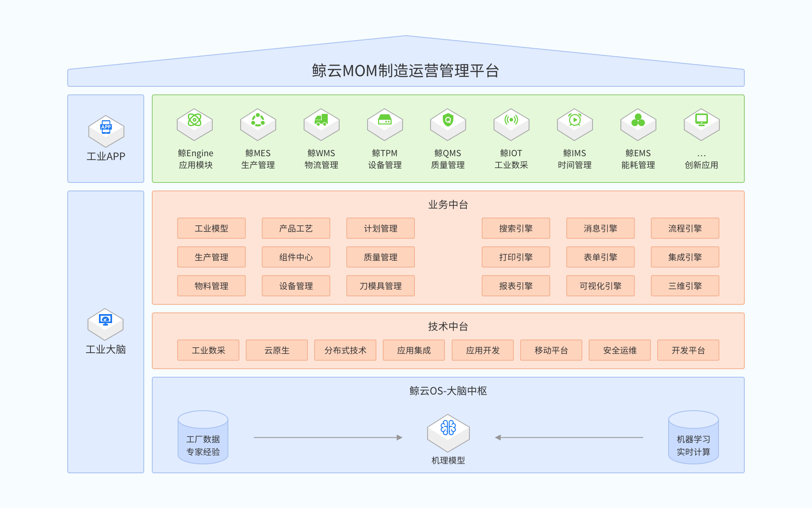Open the 鲸WMS truck icon
This screenshot has height=508, width=812.
pos(321,124)
